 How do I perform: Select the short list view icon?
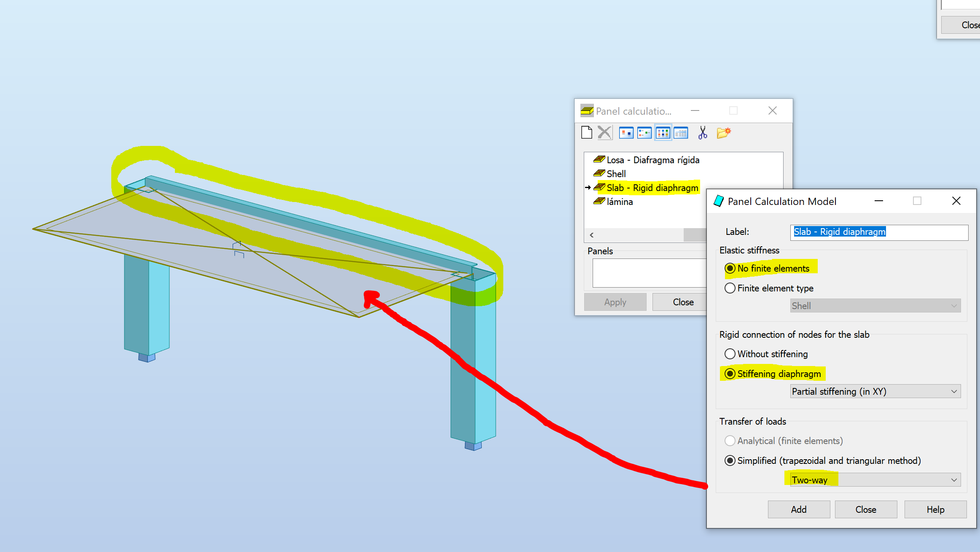point(663,133)
